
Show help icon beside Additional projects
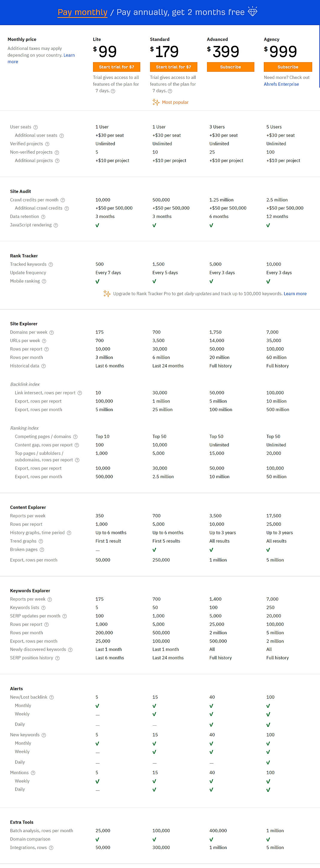point(57,161)
